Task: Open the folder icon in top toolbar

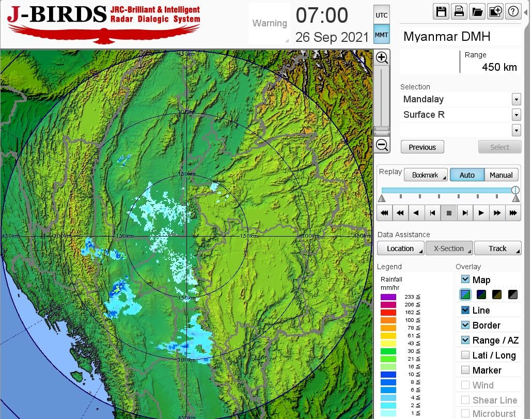Action: point(477,12)
